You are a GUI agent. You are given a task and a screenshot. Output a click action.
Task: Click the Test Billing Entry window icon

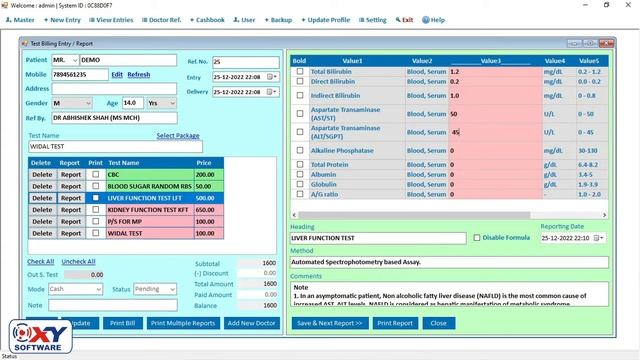pyautogui.click(x=24, y=43)
